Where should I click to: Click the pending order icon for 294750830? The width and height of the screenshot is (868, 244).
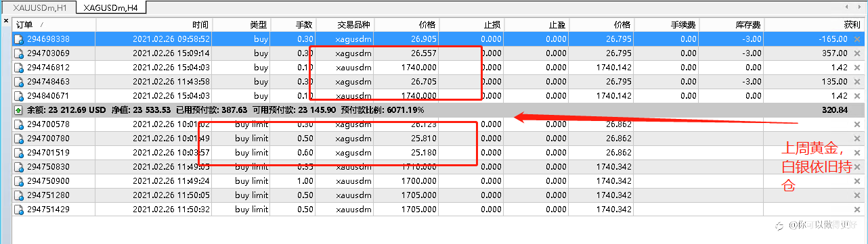(19, 167)
